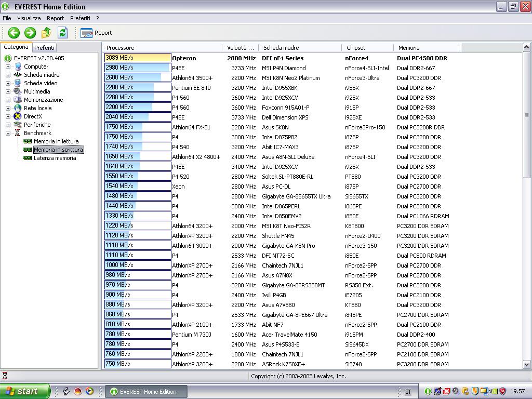This screenshot has height=399, width=532.
Task: Expand the Multimedia tree node
Action: (8, 91)
